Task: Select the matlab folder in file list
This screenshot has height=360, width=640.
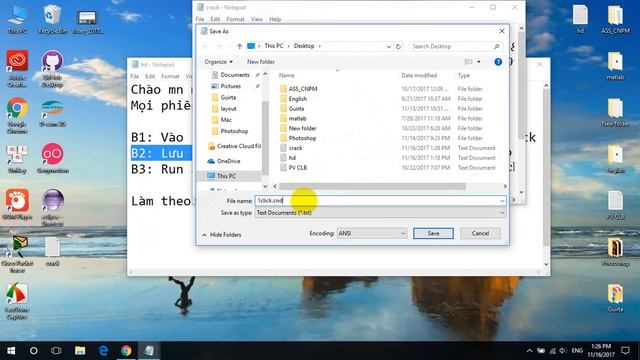Action: (297, 118)
